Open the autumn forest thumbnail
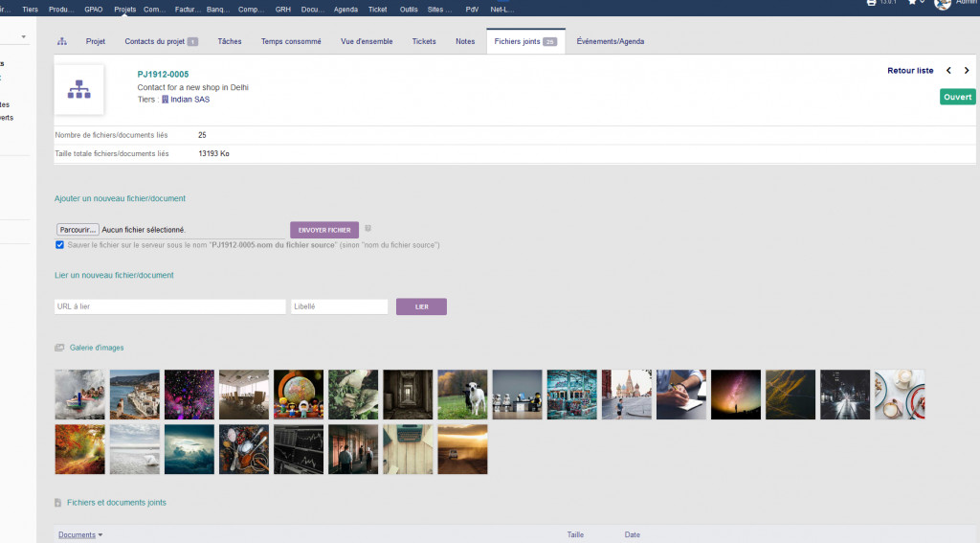 click(x=80, y=449)
